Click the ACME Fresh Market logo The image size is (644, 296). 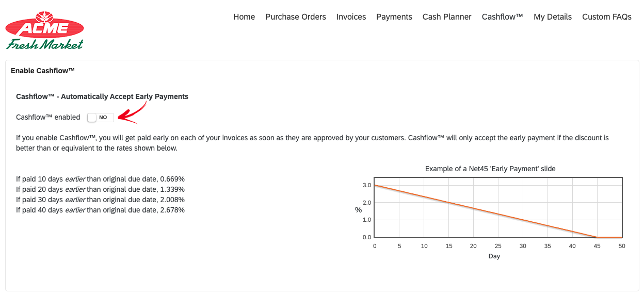tap(44, 30)
